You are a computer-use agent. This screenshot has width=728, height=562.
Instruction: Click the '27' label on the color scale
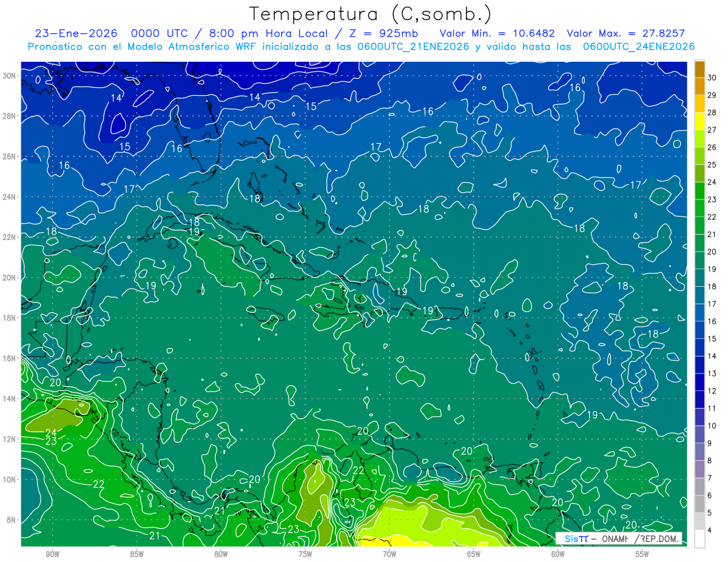click(x=712, y=130)
